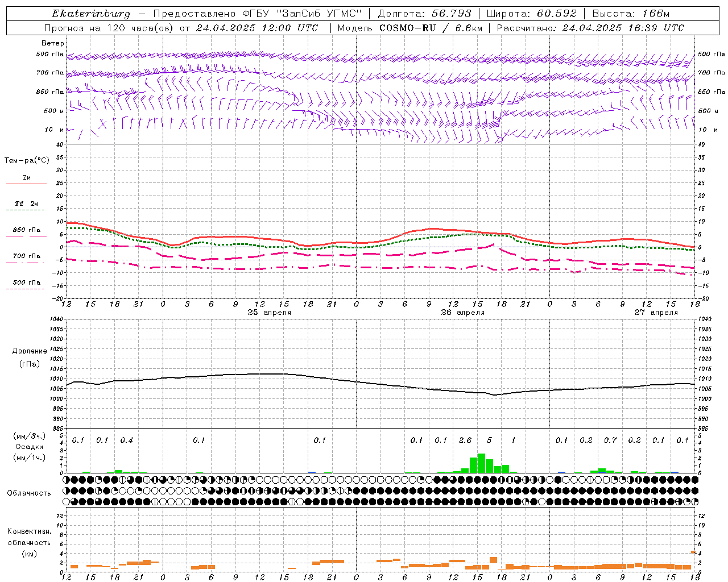This screenshot has width=728, height=582.
Task: Select the '2.6' precipitation amount
Action: point(465,440)
